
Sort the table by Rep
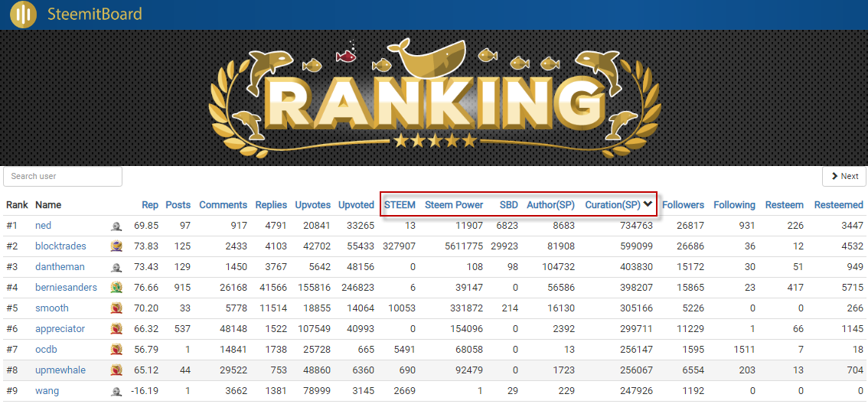150,205
